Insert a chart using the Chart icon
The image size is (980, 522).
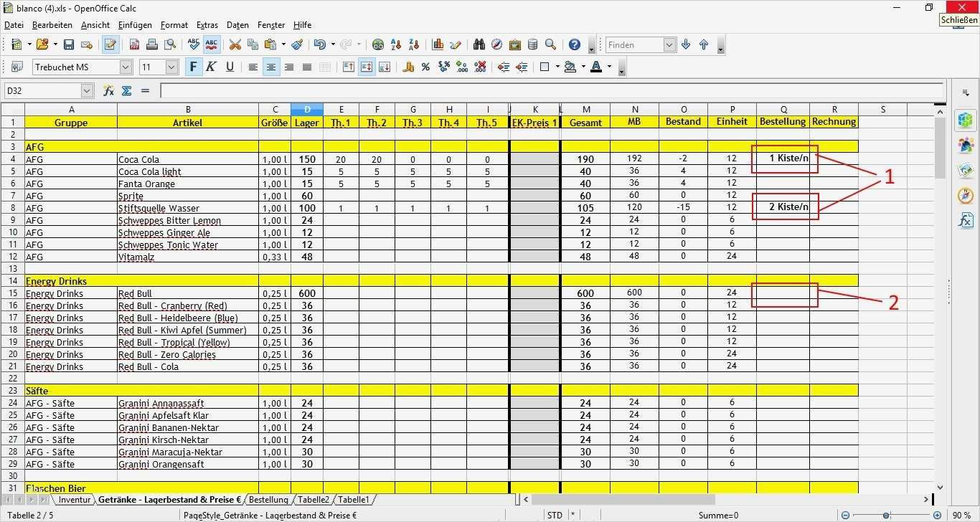438,44
